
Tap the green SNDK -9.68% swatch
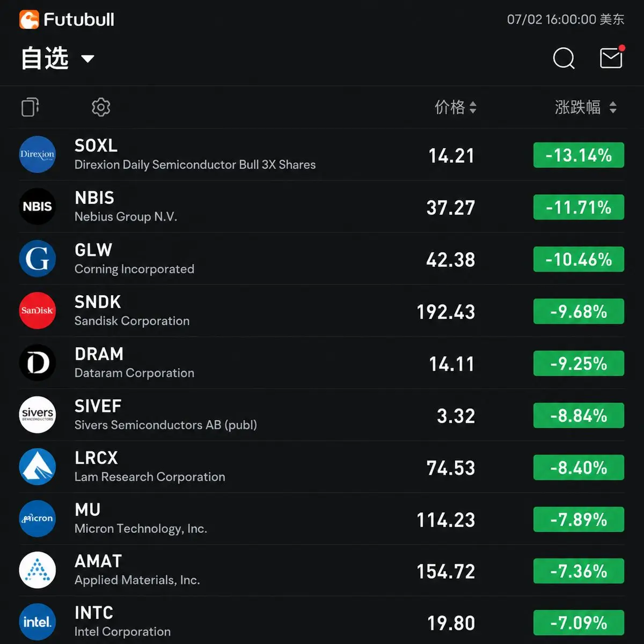click(x=579, y=311)
